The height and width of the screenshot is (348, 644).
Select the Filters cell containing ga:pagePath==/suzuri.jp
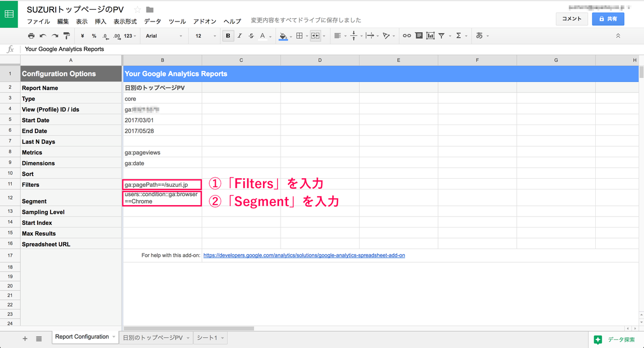point(162,185)
